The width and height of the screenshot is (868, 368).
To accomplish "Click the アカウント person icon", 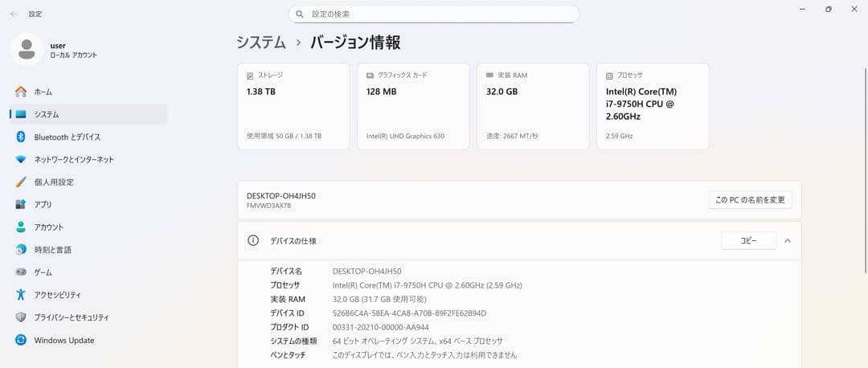I will pos(21,227).
